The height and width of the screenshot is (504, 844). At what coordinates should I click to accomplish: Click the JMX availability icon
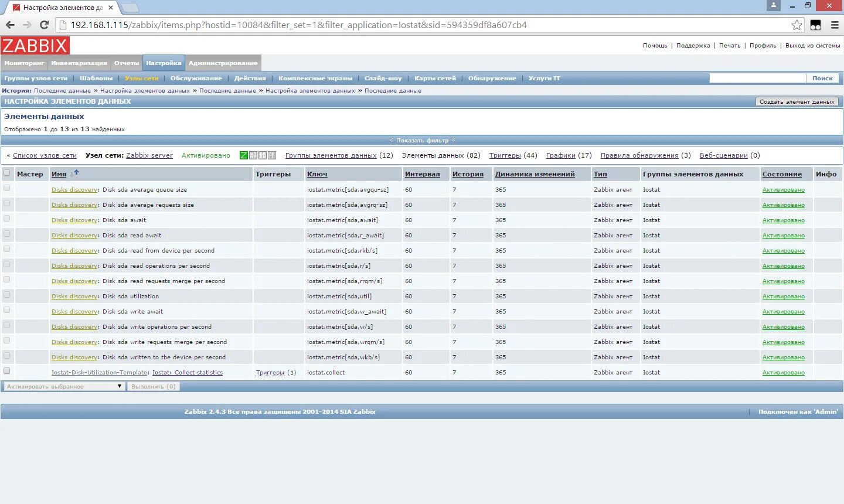point(263,155)
